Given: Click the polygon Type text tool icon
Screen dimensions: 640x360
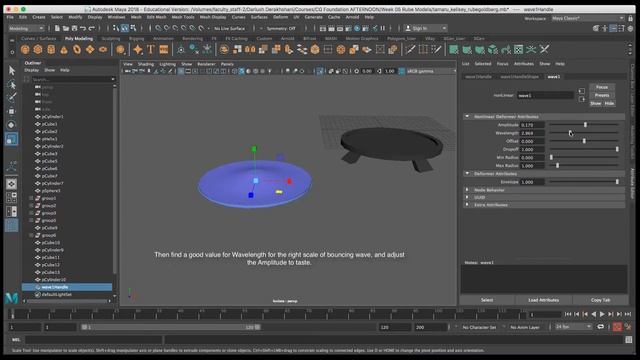Looking at the screenshot, I should point(151,50).
